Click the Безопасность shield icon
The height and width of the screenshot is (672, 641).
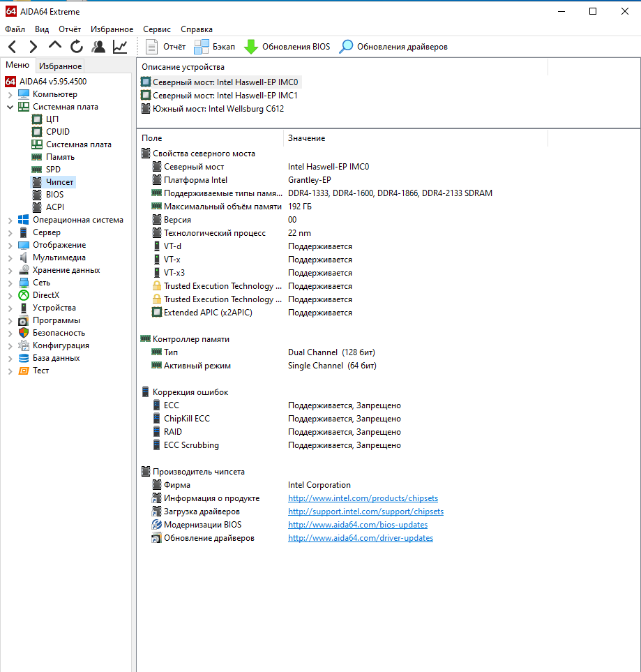pyautogui.click(x=24, y=333)
